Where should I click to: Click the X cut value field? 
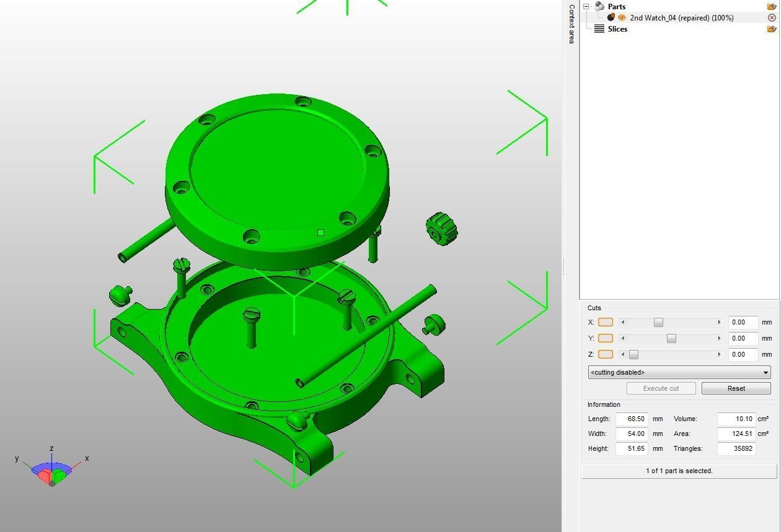tap(743, 322)
